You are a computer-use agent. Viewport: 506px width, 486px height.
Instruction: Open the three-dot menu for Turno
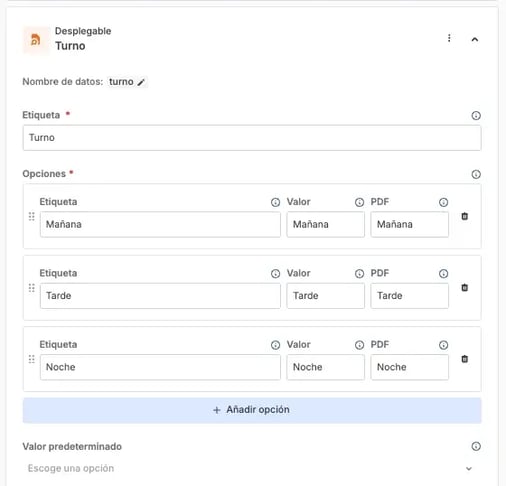point(449,38)
